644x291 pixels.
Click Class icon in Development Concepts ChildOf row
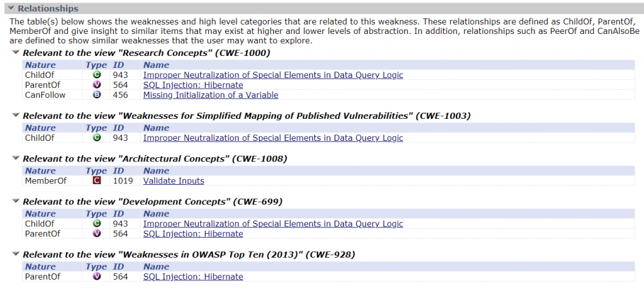(x=97, y=224)
